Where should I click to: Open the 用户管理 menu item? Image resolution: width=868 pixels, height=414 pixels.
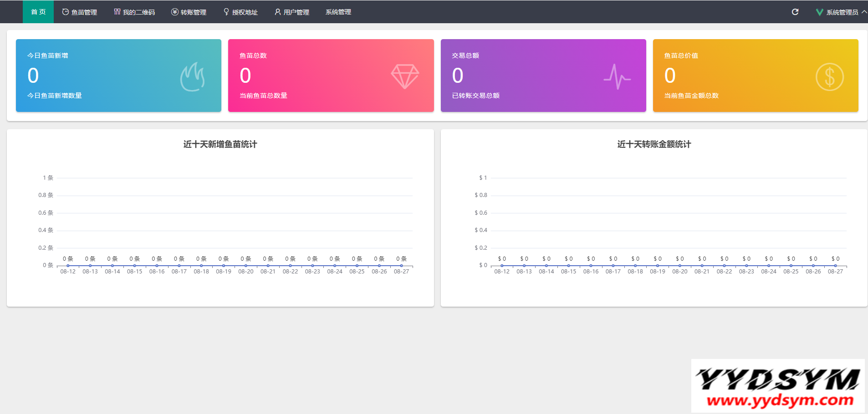pos(292,12)
